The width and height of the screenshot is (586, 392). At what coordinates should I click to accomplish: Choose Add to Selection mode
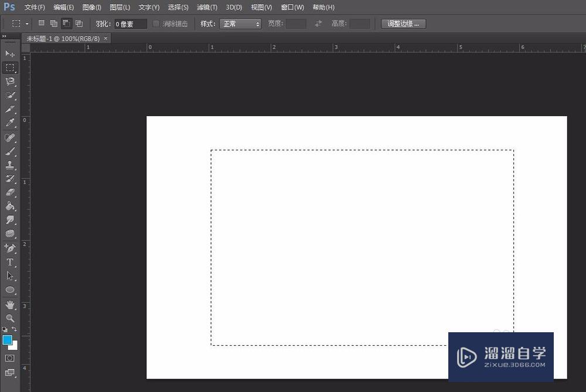tap(54, 23)
